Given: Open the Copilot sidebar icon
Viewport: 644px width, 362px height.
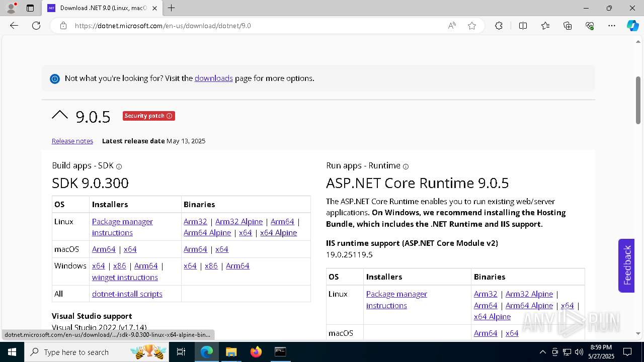Looking at the screenshot, I should pos(632,26).
